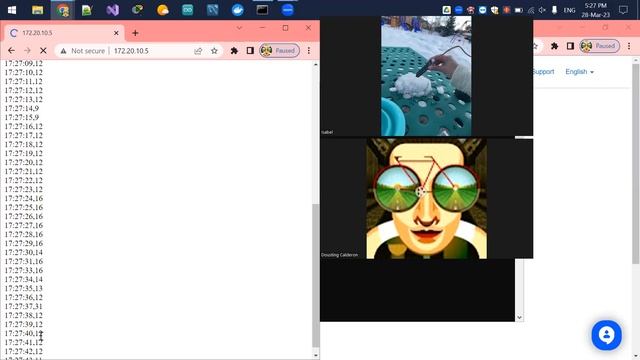Launch Arduino IDE from the taskbar
640x360 pixels.
pyautogui.click(x=188, y=10)
